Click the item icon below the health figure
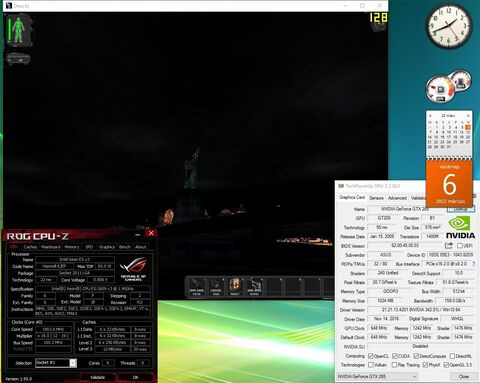The height and width of the screenshot is (383, 480). (x=18, y=59)
